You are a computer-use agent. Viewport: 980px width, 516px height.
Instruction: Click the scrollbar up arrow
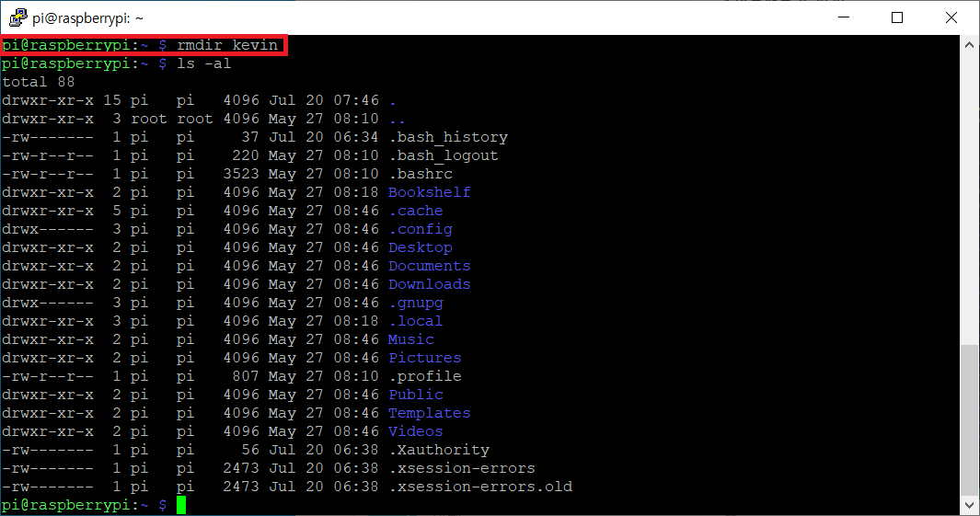(969, 45)
